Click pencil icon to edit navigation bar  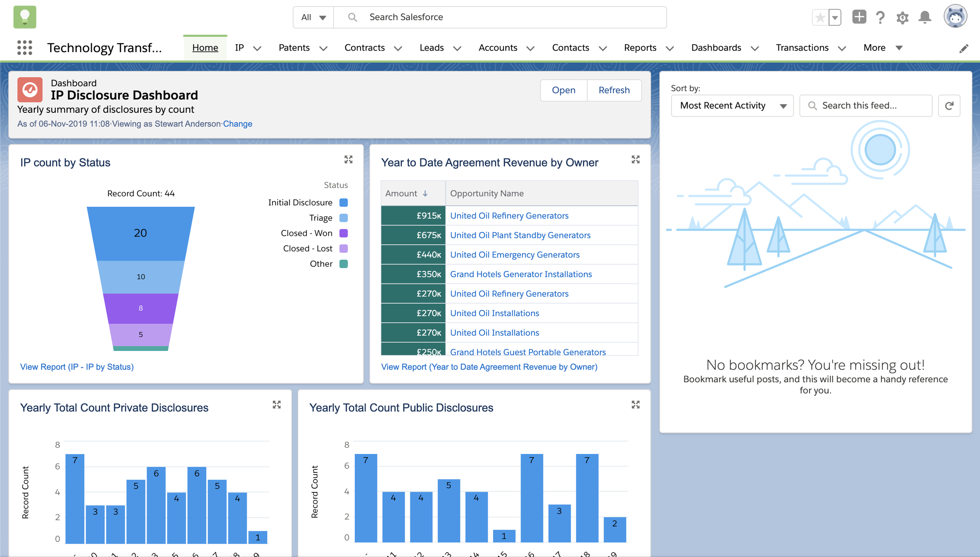coord(964,48)
